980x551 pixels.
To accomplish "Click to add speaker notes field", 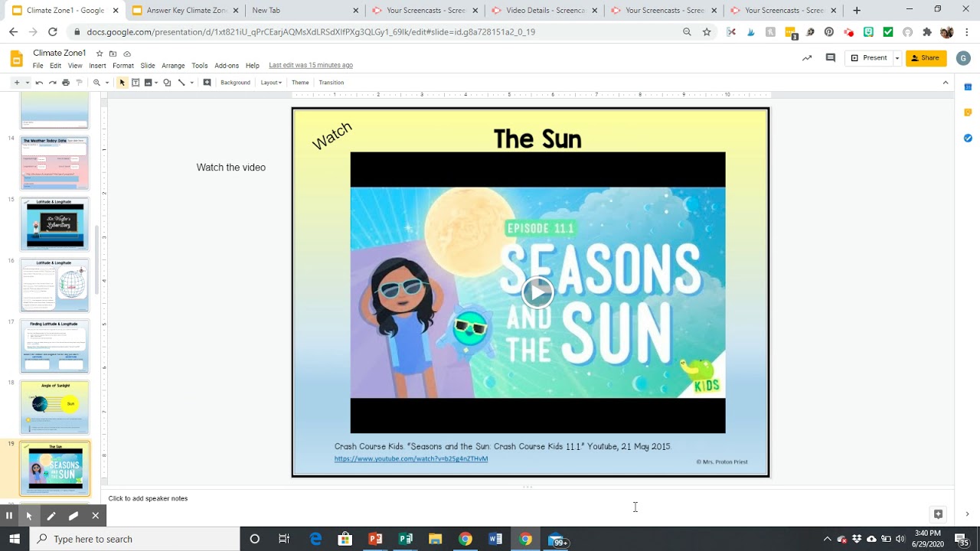I will (x=148, y=498).
